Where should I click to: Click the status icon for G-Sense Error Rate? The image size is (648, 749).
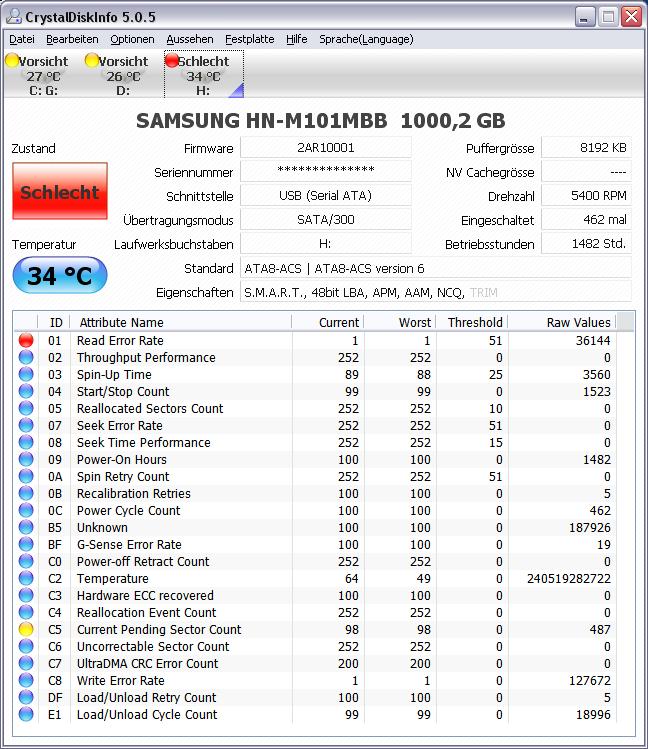[x=26, y=545]
